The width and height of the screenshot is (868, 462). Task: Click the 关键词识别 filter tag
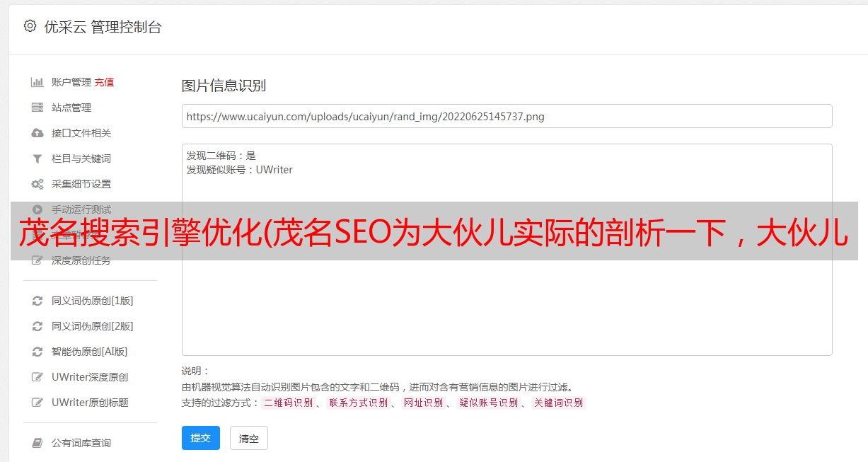tap(559, 403)
